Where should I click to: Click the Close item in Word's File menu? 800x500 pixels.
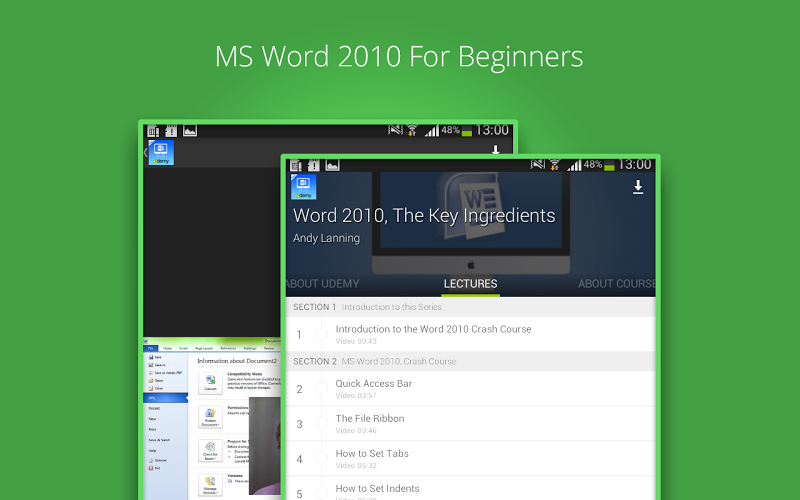pos(156,388)
